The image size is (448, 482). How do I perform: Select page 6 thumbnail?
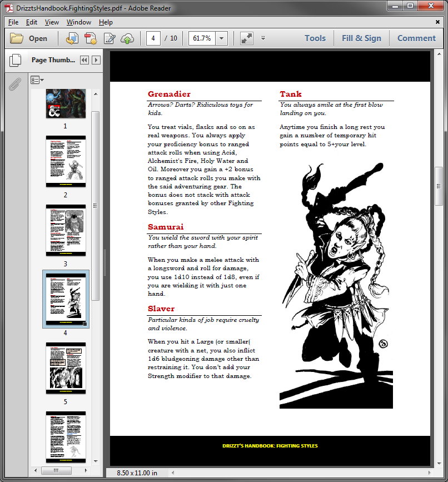point(66,437)
